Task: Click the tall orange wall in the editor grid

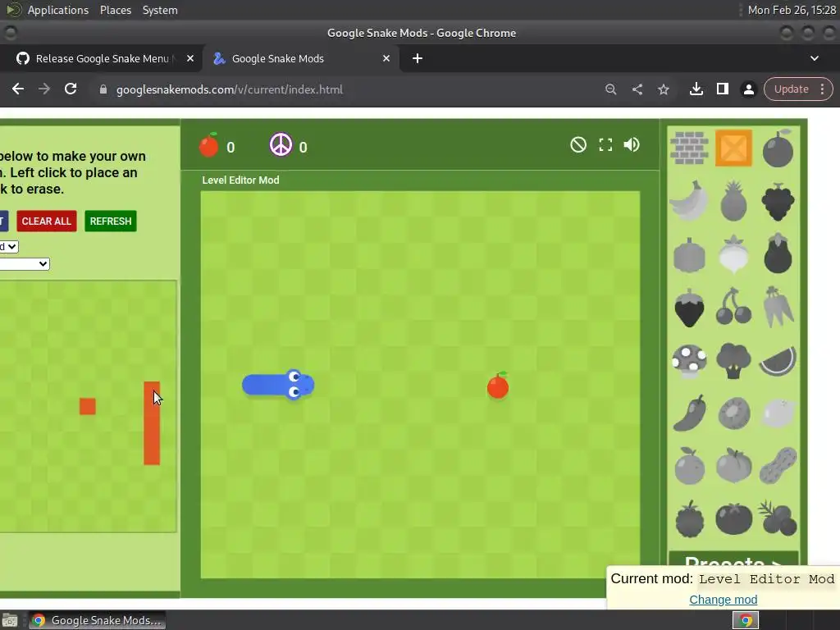Action: click(x=152, y=423)
